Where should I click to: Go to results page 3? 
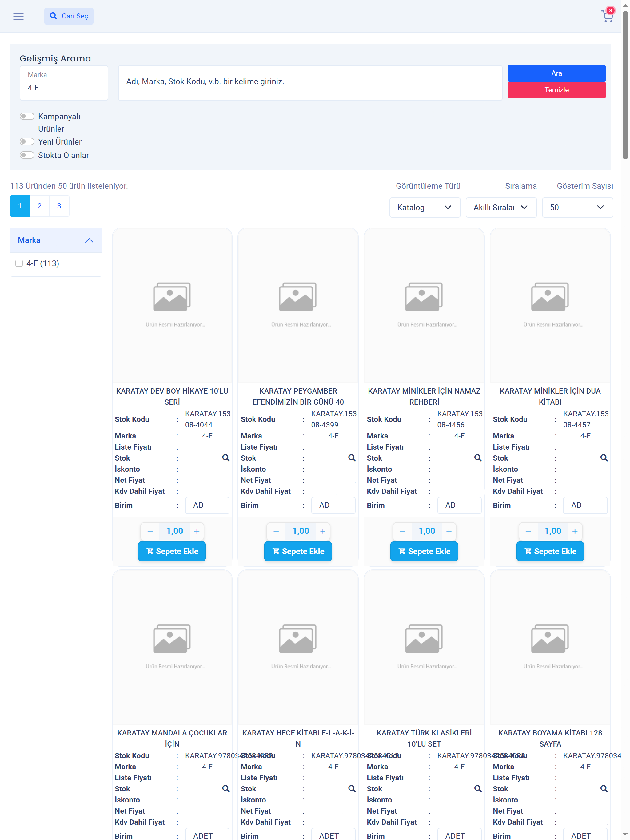(59, 206)
